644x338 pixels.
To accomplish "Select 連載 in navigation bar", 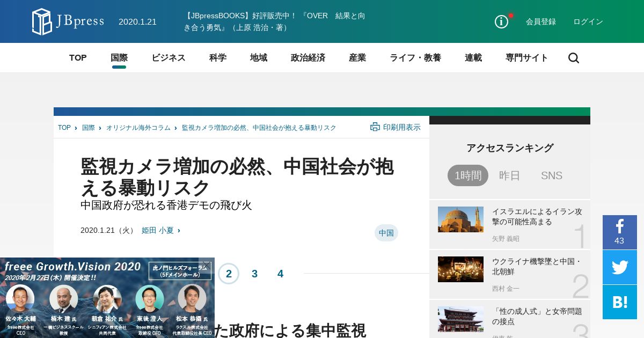I will (x=473, y=58).
